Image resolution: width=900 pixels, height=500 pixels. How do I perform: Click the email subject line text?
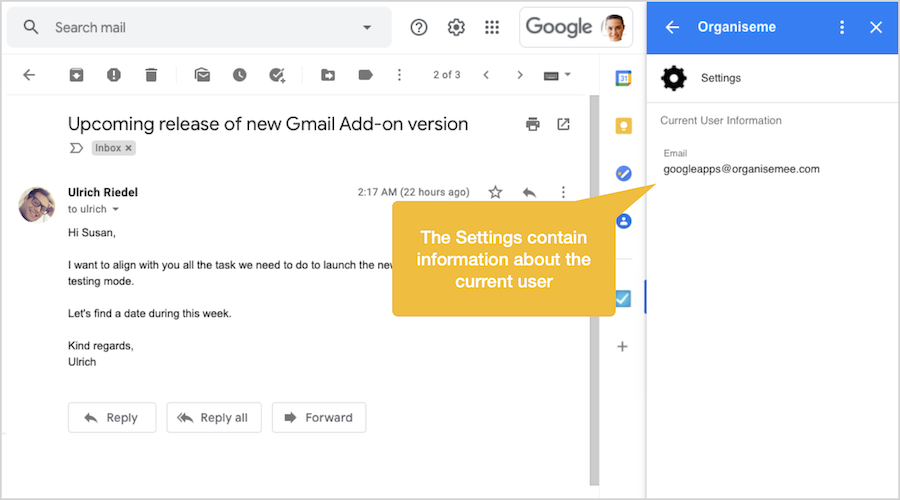(268, 124)
